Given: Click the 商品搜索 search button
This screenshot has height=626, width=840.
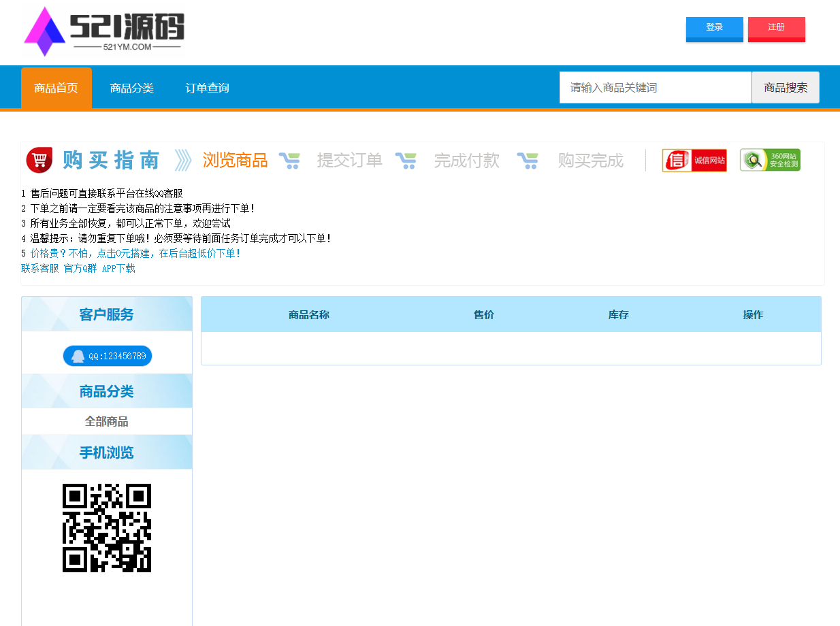Looking at the screenshot, I should 786,88.
